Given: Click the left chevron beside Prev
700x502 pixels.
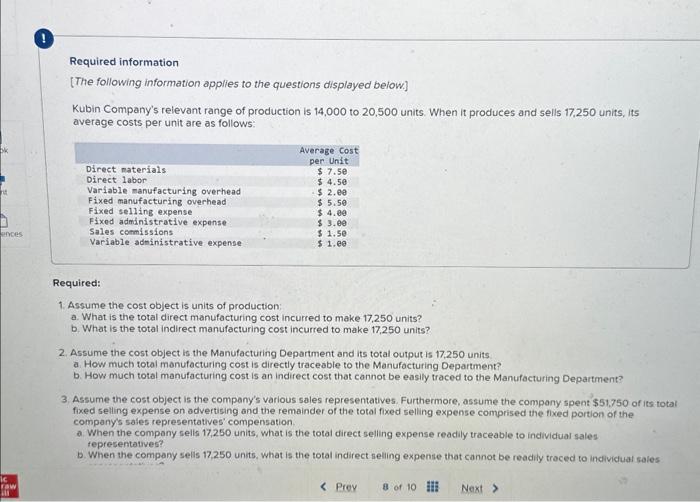Looking at the screenshot, I should coord(324,486).
